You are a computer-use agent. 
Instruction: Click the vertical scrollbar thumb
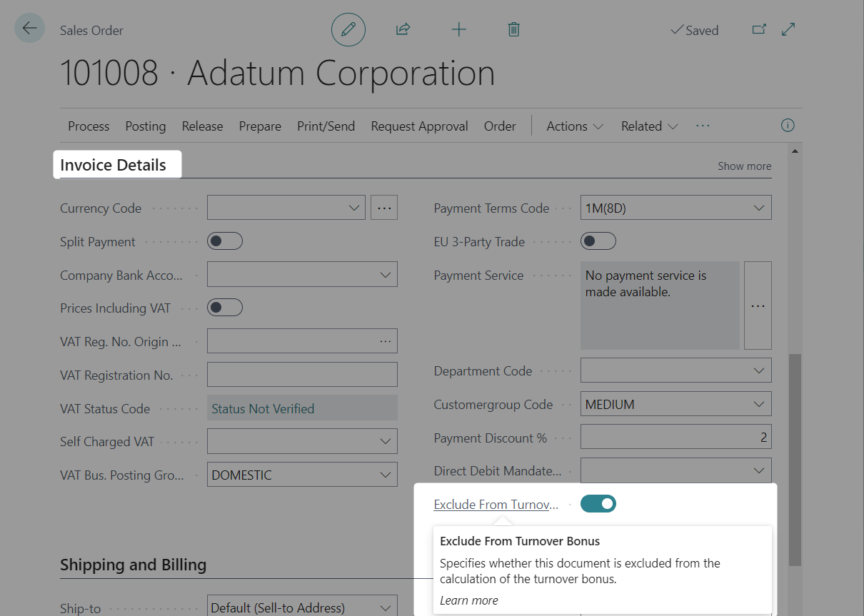point(794,457)
